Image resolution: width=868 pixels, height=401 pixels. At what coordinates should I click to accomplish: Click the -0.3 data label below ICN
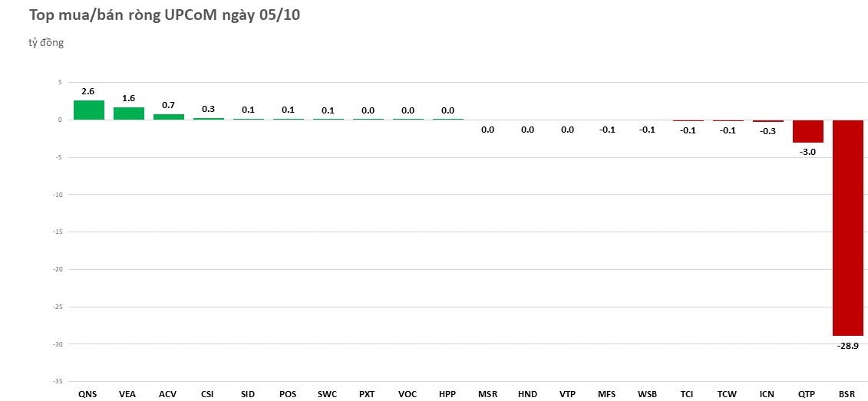[767, 130]
